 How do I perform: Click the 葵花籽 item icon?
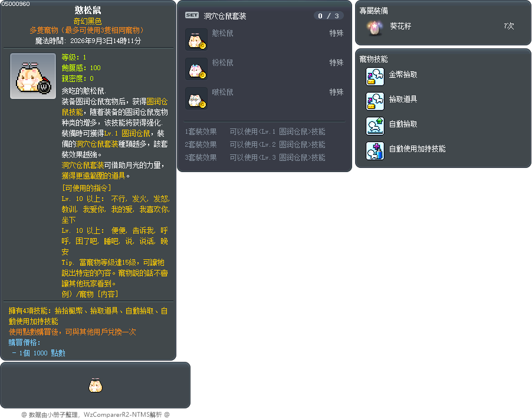click(375, 27)
